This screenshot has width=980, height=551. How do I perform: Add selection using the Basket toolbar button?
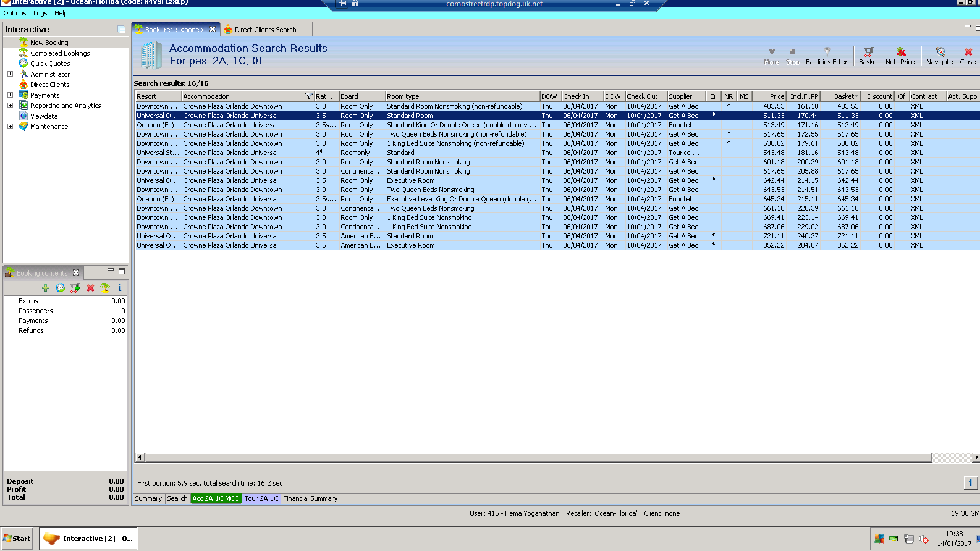(x=869, y=56)
